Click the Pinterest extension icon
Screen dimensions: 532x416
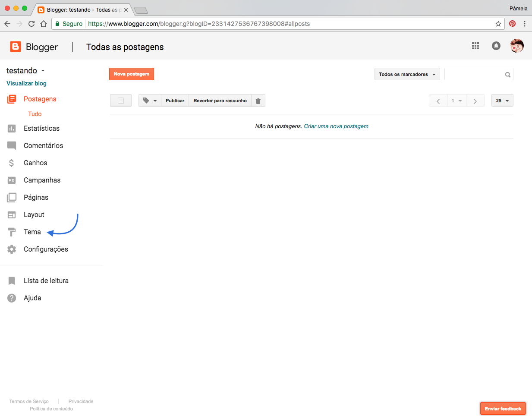pos(512,24)
